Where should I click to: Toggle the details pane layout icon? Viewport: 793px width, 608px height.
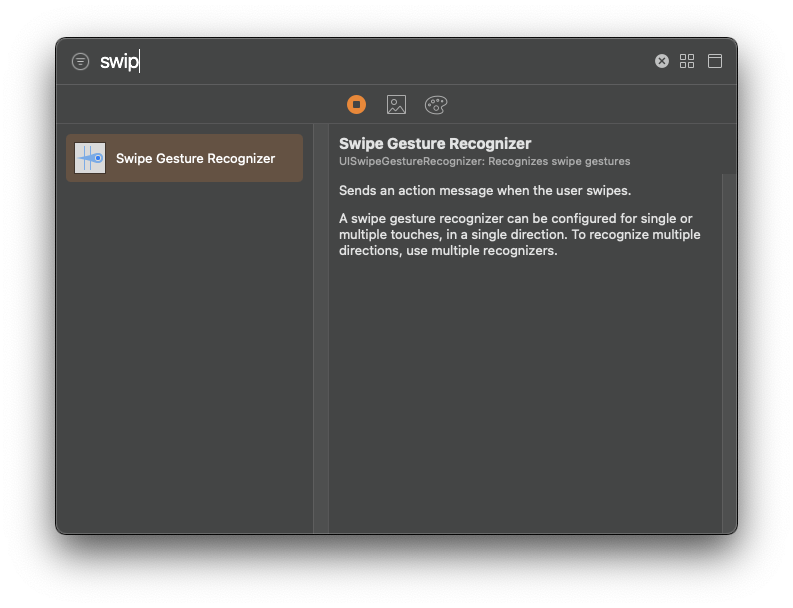point(715,61)
